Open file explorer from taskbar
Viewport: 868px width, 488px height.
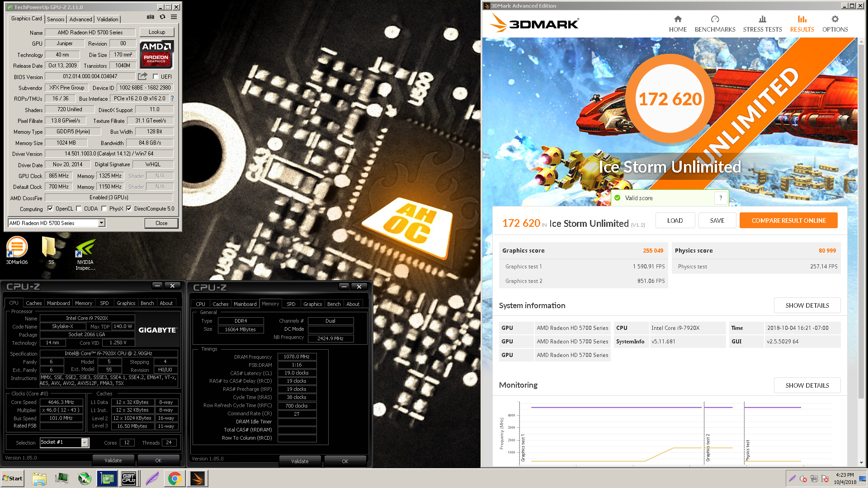coord(39,479)
